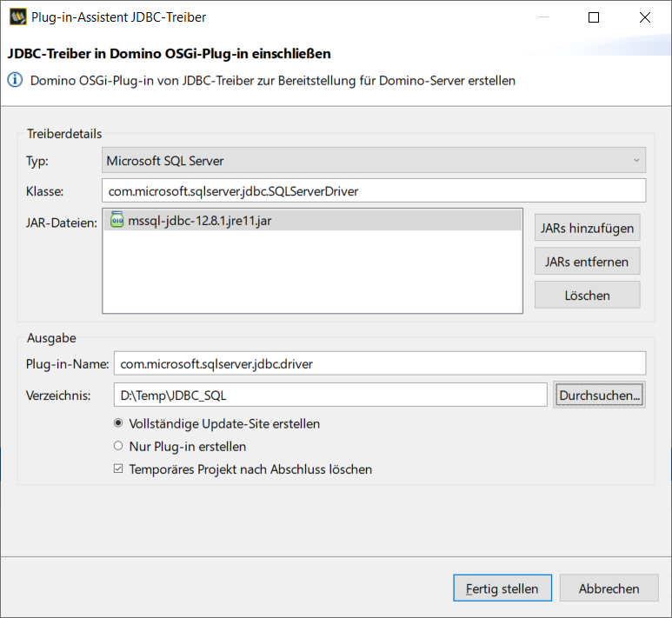Click the jar file icon for mssql-jdbc
Viewport: 672px width, 618px height.
pos(116,220)
